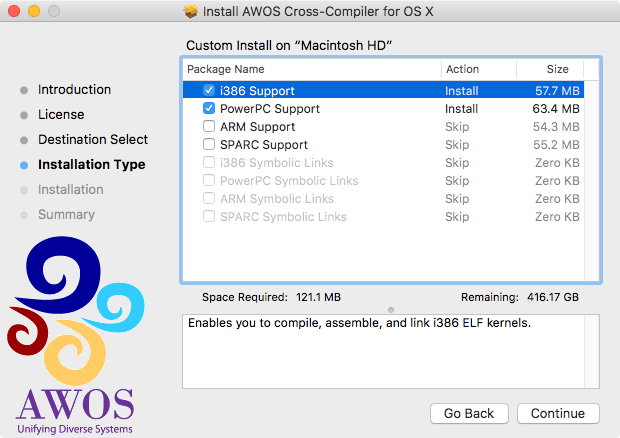The image size is (620, 438).
Task: Click the 57.7 MB size value
Action: [x=557, y=91]
